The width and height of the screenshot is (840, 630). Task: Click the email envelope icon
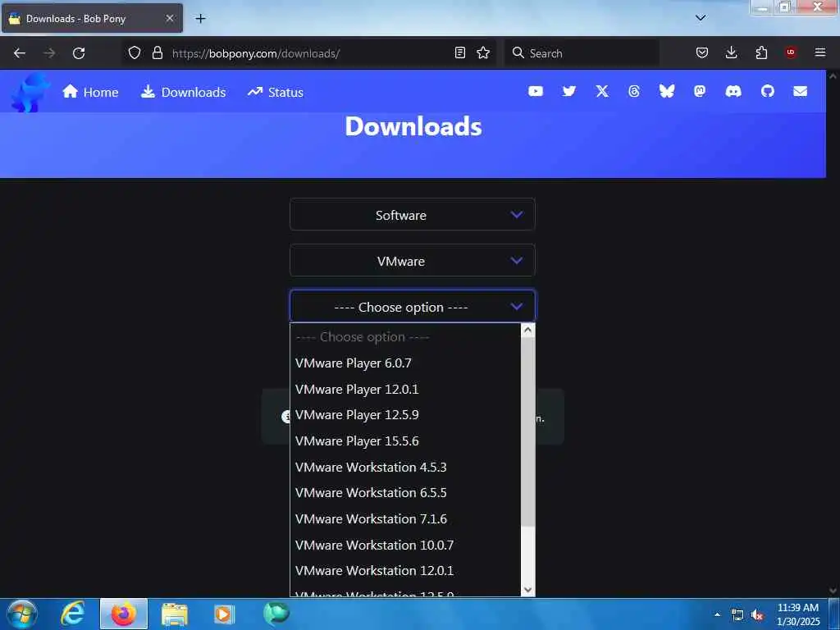(x=800, y=92)
